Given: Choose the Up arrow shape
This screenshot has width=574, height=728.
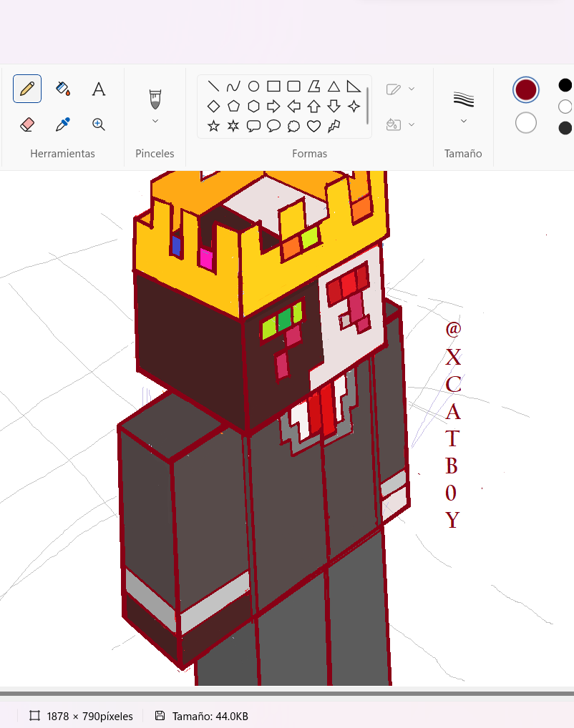Looking at the screenshot, I should pyautogui.click(x=314, y=107).
